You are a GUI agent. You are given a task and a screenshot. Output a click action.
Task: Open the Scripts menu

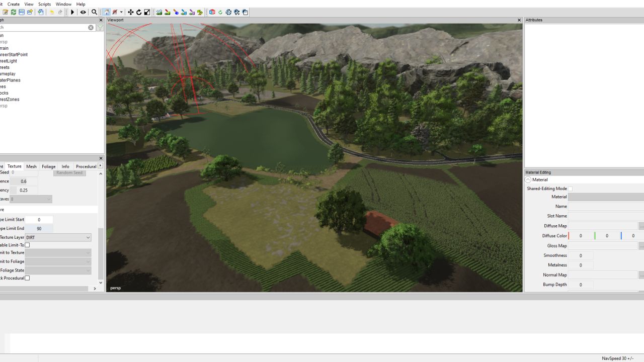coord(45,4)
